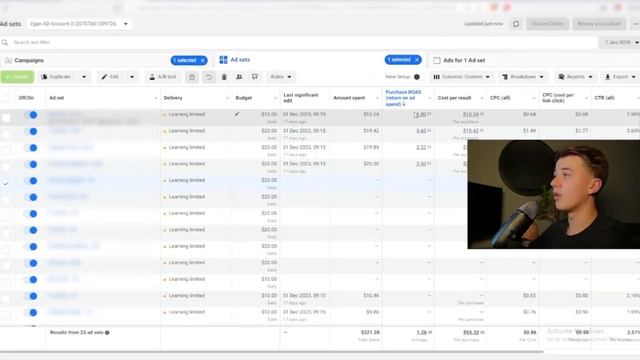Expand the Edit button's arrow menu
Viewport: 640px width, 360px height.
[x=132, y=77]
